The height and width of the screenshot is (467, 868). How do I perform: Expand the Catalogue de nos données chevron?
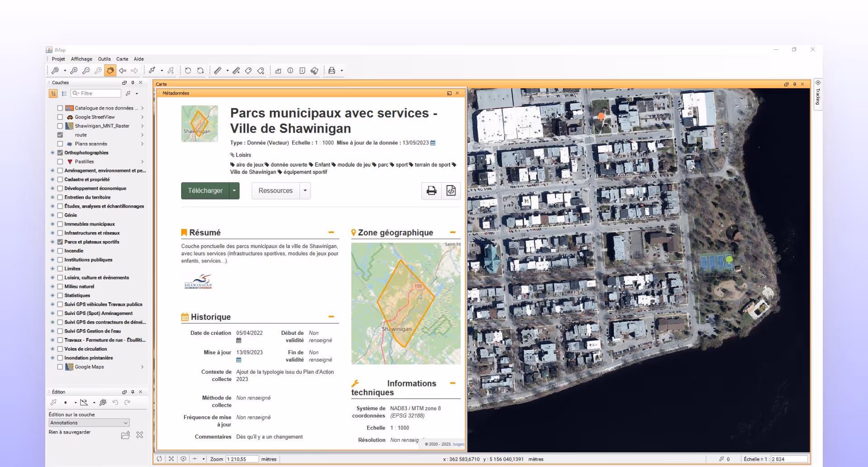[x=142, y=109]
